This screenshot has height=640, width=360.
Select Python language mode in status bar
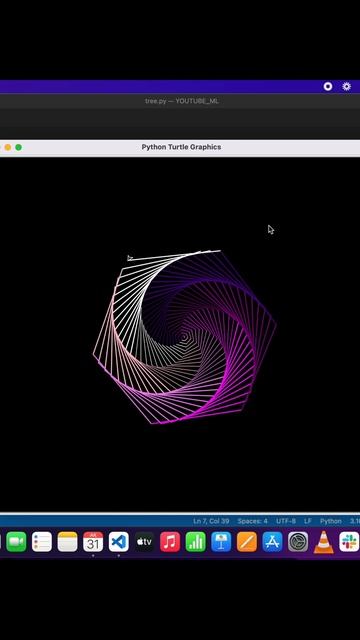pos(331,521)
